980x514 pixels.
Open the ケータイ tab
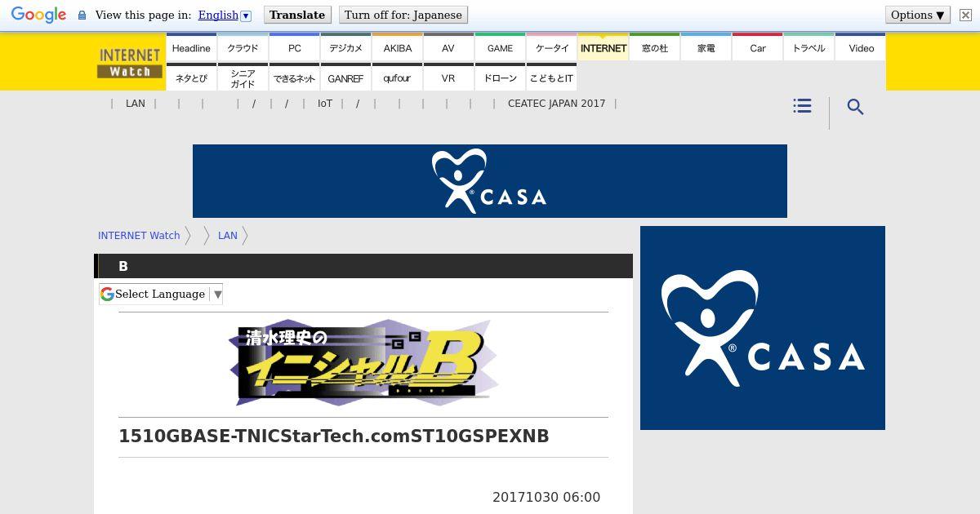click(551, 47)
